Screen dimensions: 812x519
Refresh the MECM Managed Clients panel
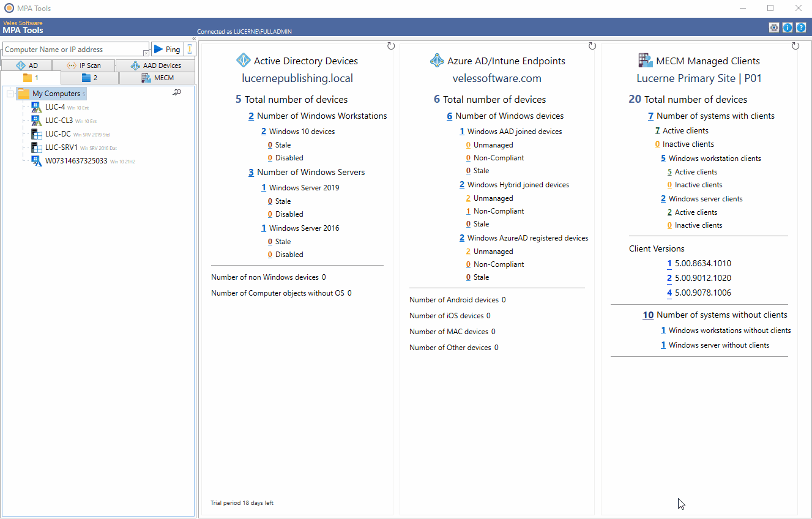(795, 45)
